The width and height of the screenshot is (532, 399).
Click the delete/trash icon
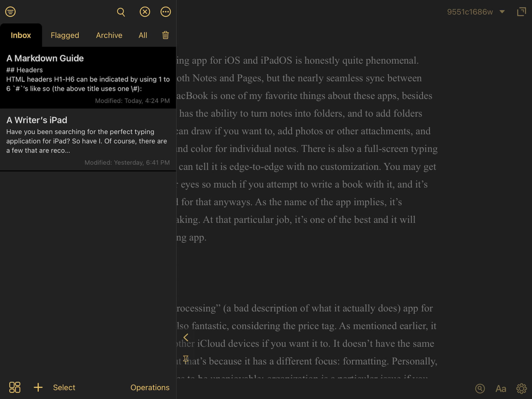[165, 35]
